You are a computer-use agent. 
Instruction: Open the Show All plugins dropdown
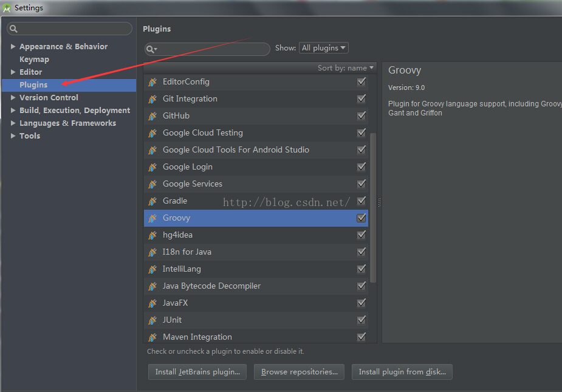324,48
